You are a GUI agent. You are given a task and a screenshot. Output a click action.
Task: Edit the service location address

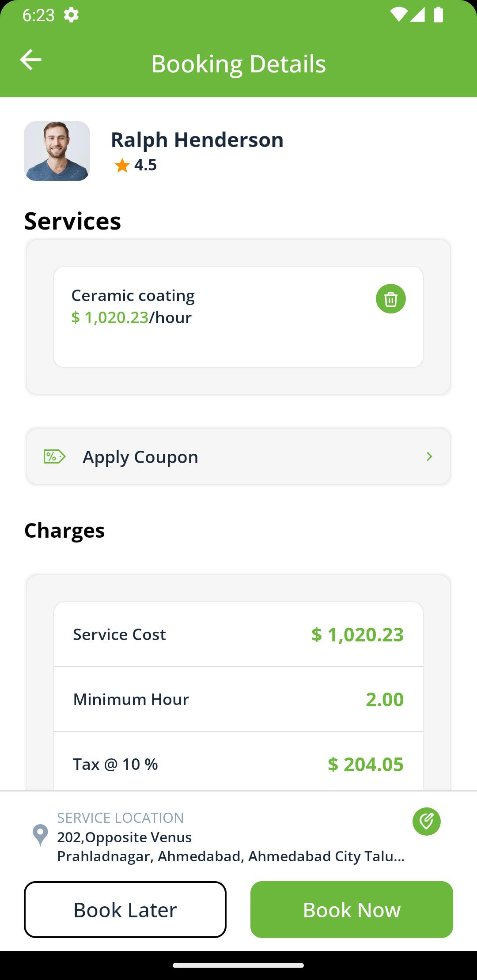coord(427,822)
